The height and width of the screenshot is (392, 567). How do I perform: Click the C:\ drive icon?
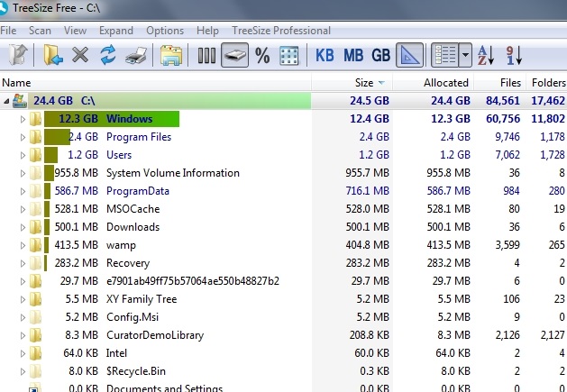coord(20,101)
